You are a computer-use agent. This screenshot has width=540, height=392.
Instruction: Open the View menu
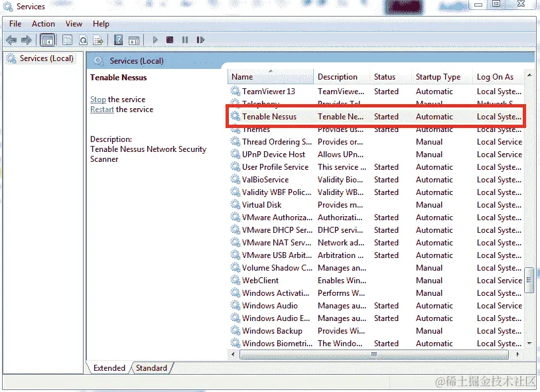click(74, 24)
